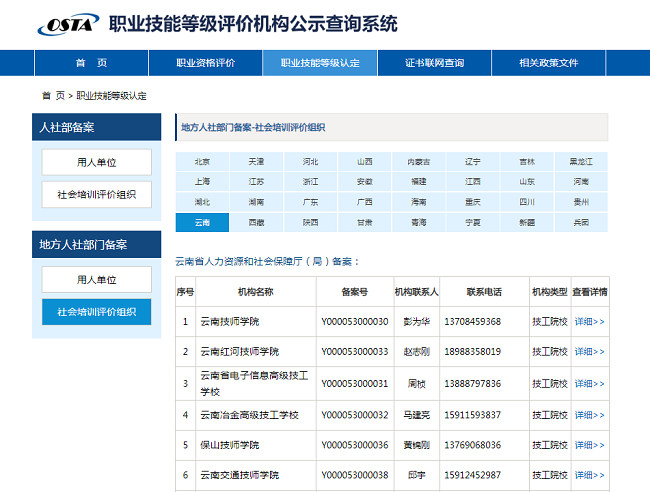Viewport: 650px width, 492px height.
Task: Open 详细 link for 云南交通技师学院
Action: [589, 476]
